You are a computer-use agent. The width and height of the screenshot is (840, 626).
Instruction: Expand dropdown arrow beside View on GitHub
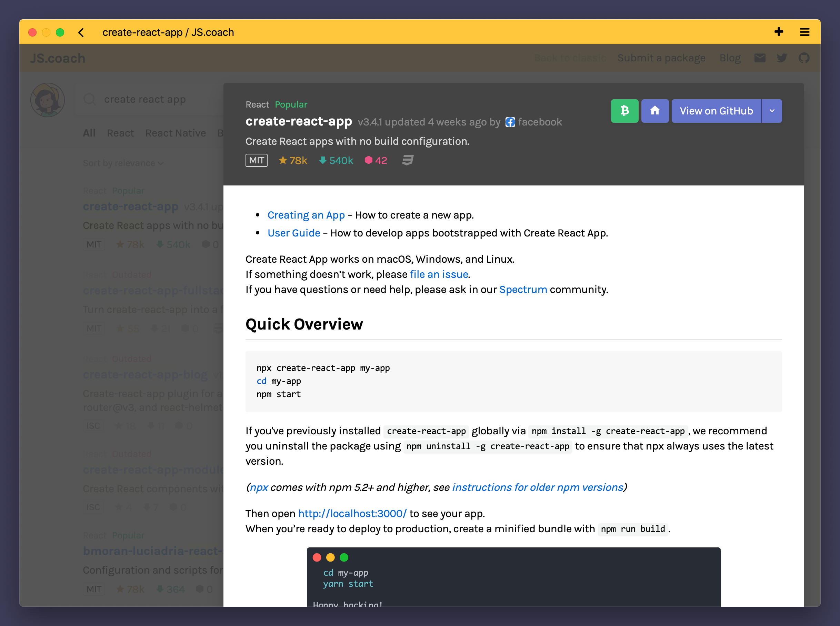point(772,111)
